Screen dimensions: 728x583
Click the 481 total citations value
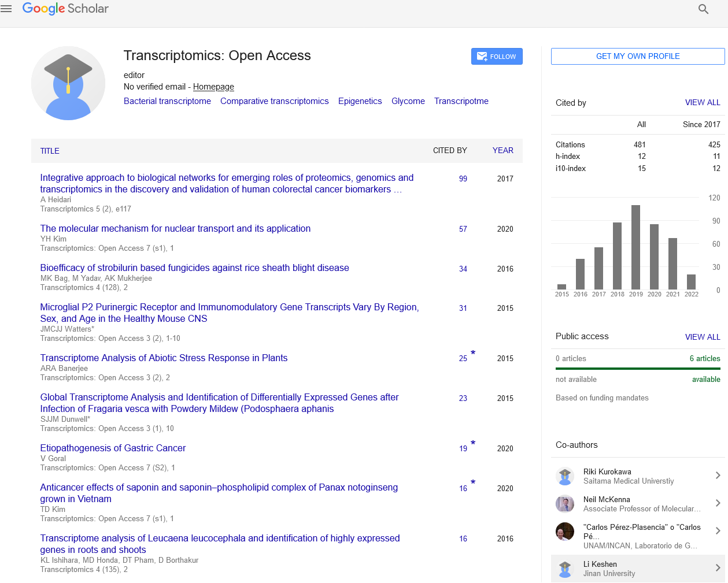(x=640, y=145)
